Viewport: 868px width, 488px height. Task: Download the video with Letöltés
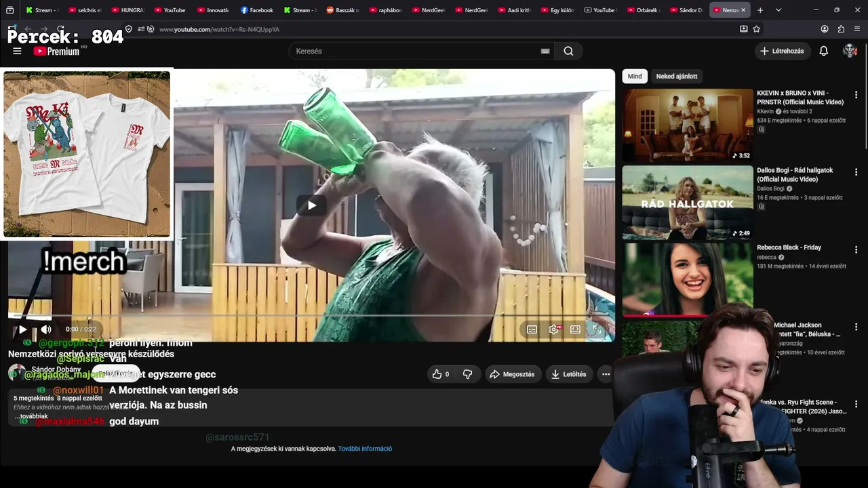[x=568, y=374]
